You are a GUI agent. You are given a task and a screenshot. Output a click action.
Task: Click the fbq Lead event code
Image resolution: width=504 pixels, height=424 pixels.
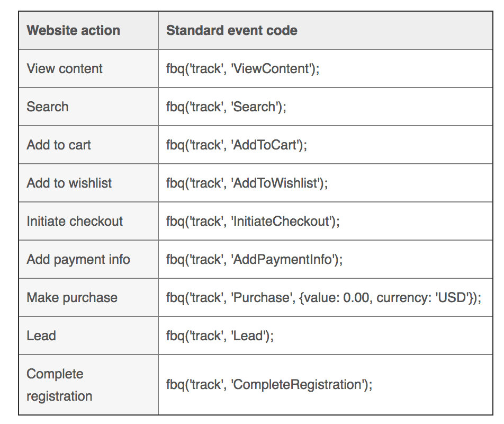tap(220, 335)
